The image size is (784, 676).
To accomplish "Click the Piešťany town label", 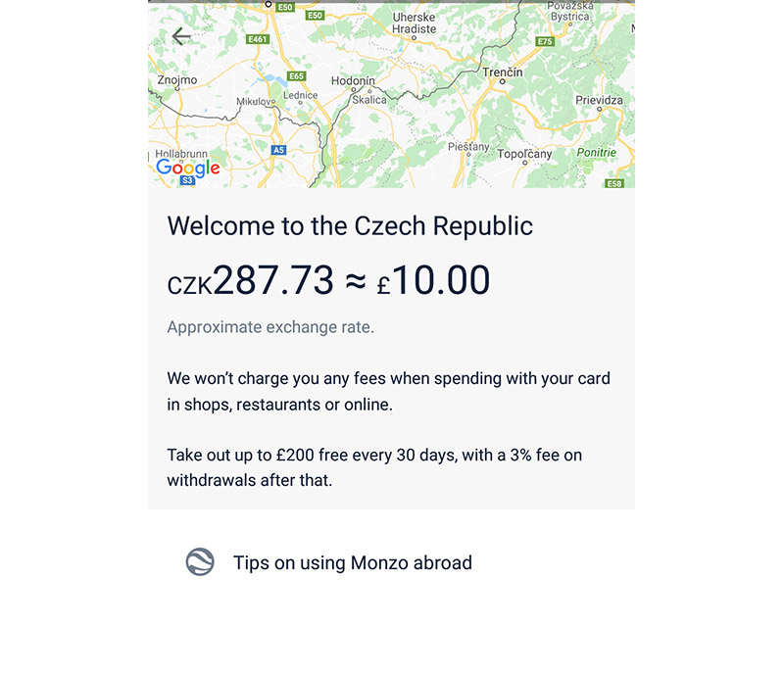I will [467, 145].
